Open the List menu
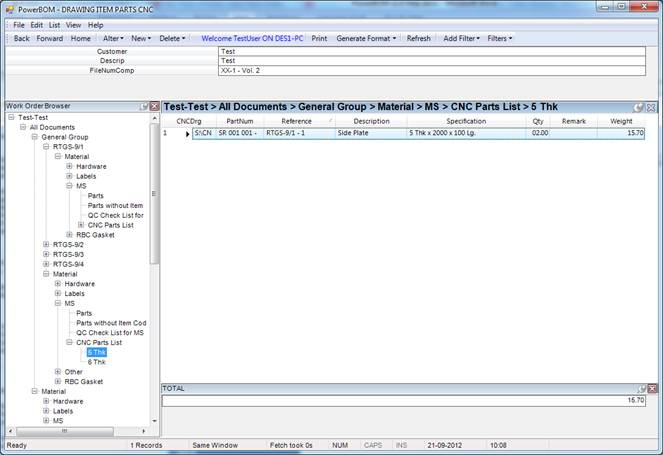 (54, 24)
